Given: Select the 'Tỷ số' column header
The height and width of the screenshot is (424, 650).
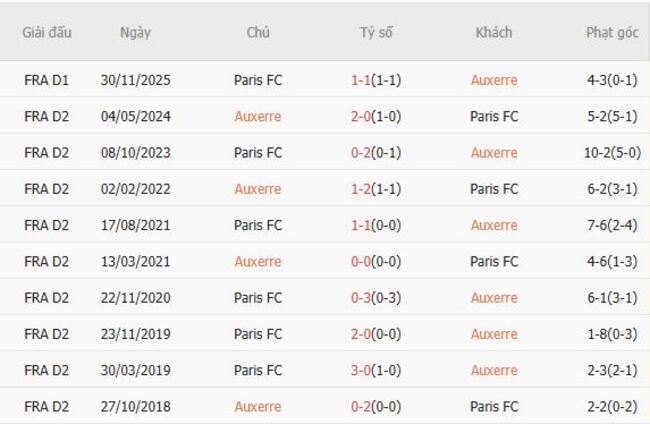Looking at the screenshot, I should [376, 33].
